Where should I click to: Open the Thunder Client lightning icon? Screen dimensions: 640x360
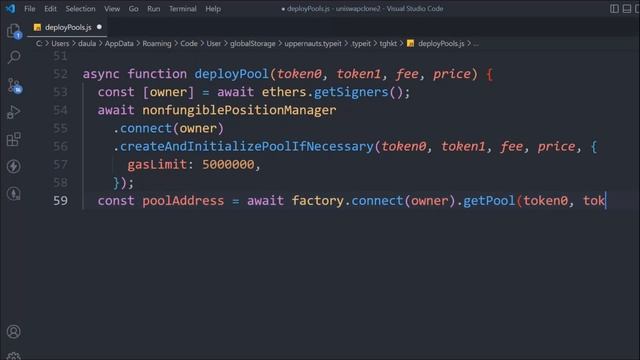(13, 166)
